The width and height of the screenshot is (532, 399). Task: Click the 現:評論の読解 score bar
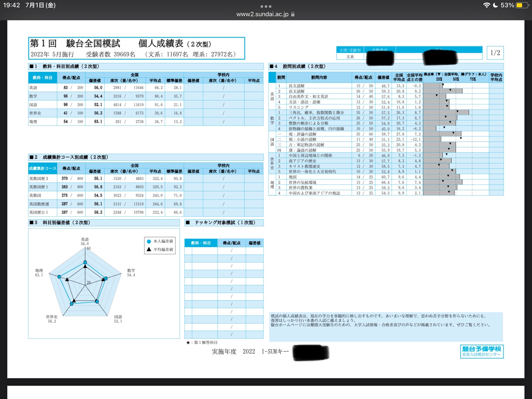point(442,134)
